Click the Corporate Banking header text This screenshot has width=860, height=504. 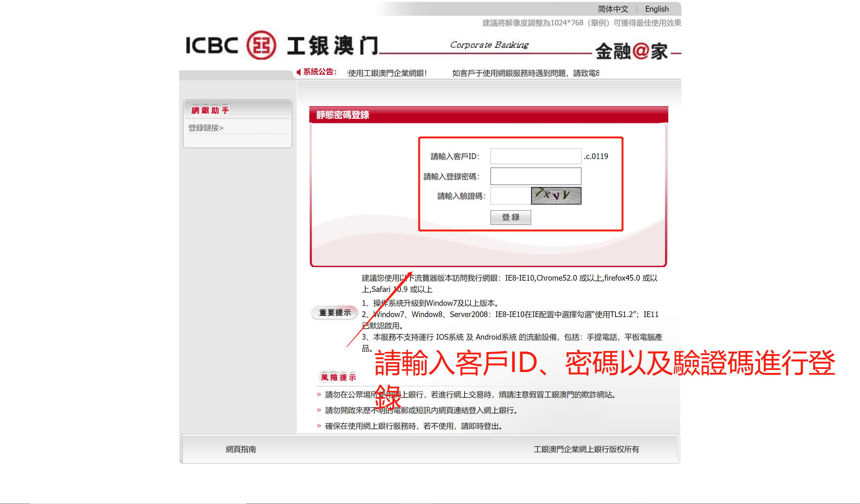point(489,45)
